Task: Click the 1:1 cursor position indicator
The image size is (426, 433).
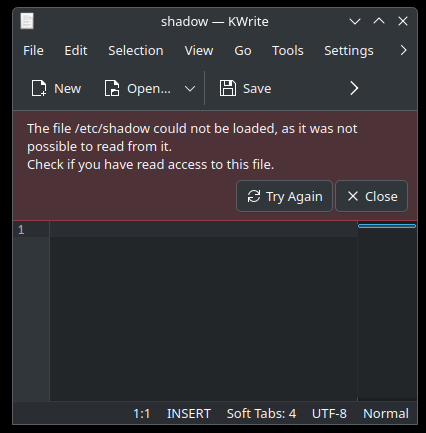Action: (142, 414)
